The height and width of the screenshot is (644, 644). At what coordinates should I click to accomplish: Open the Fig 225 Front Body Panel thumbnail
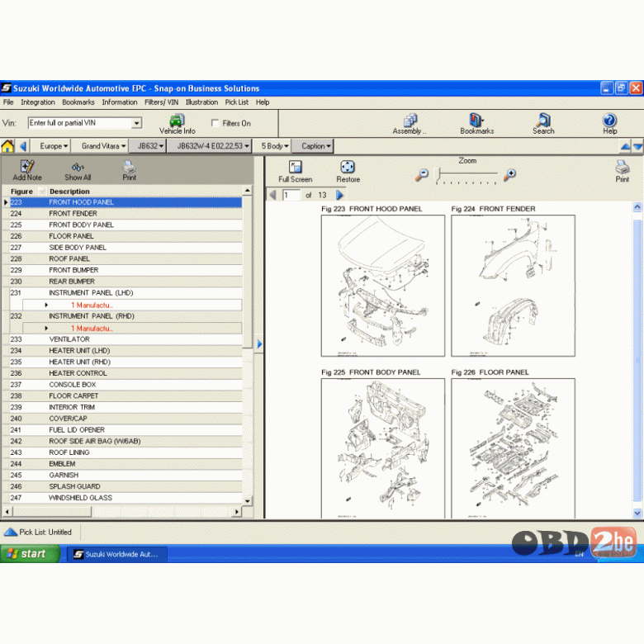point(383,448)
